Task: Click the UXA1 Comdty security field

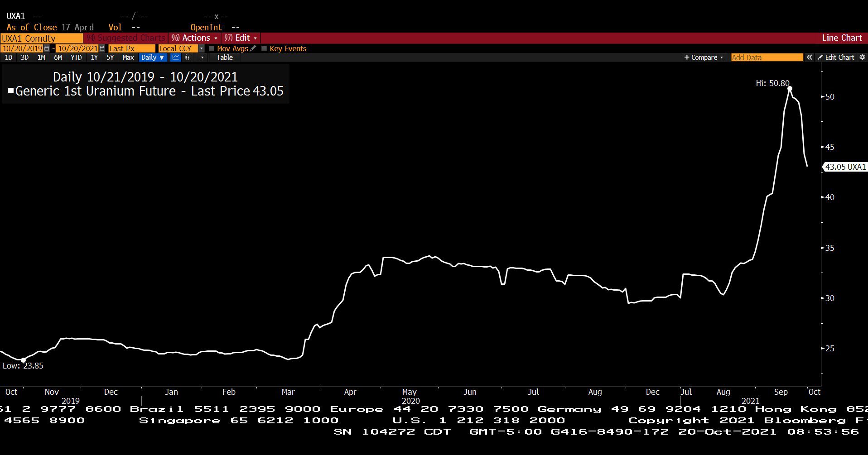Action: coord(41,38)
